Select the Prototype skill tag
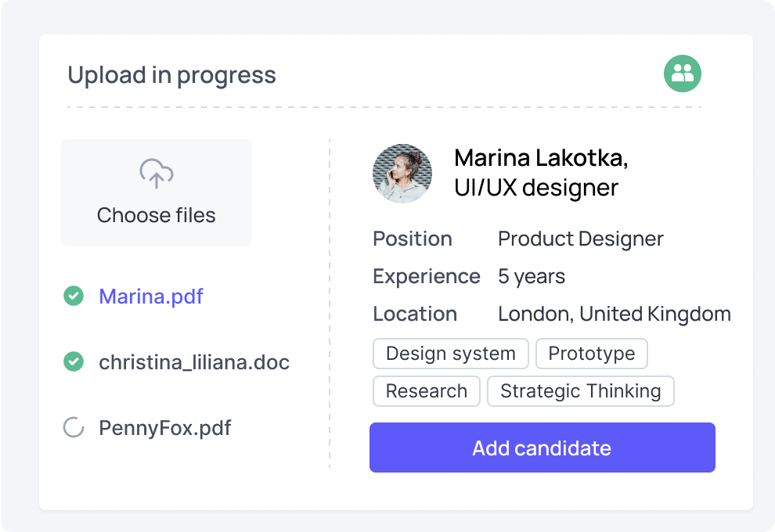 coord(592,354)
